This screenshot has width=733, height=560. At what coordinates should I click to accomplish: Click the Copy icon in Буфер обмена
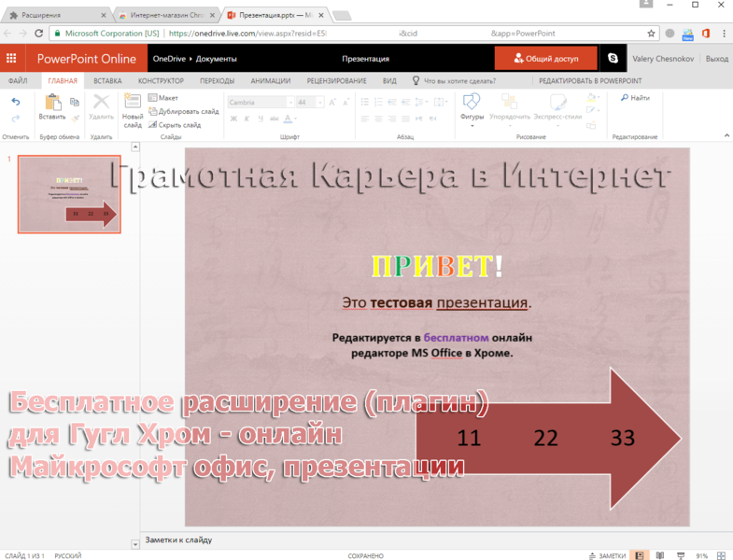75,102
